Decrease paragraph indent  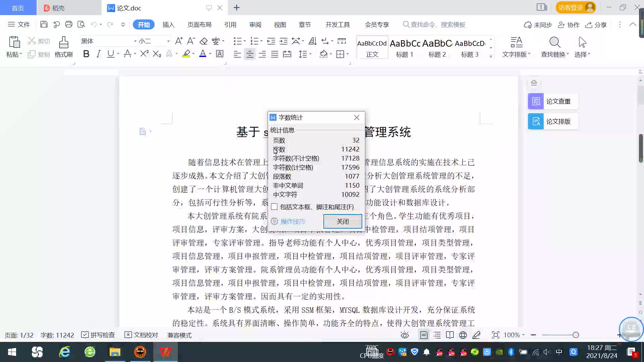[x=271, y=41]
